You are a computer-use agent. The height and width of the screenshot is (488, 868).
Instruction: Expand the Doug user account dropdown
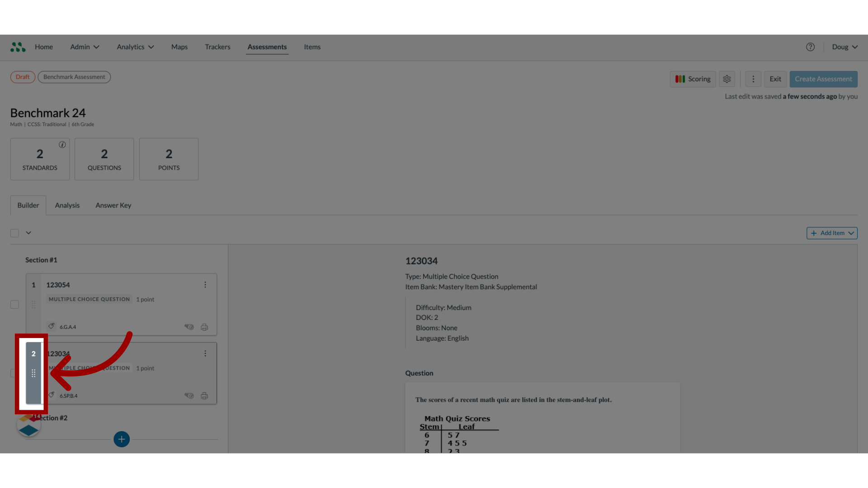[844, 47]
